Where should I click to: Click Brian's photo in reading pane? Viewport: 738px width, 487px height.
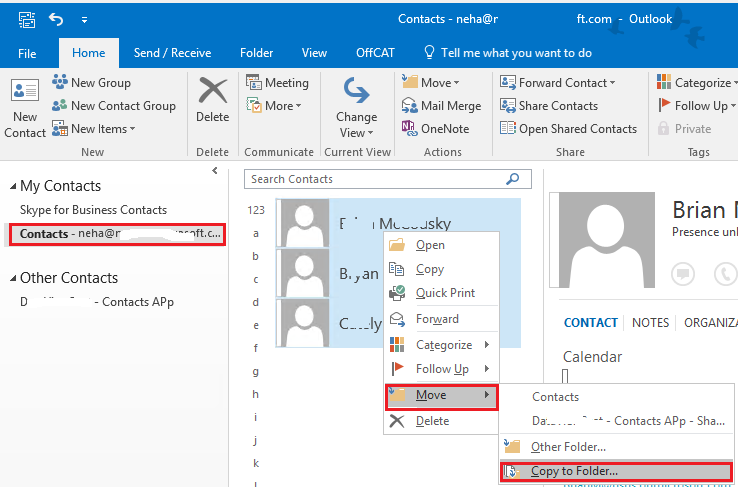pyautogui.click(x=607, y=240)
